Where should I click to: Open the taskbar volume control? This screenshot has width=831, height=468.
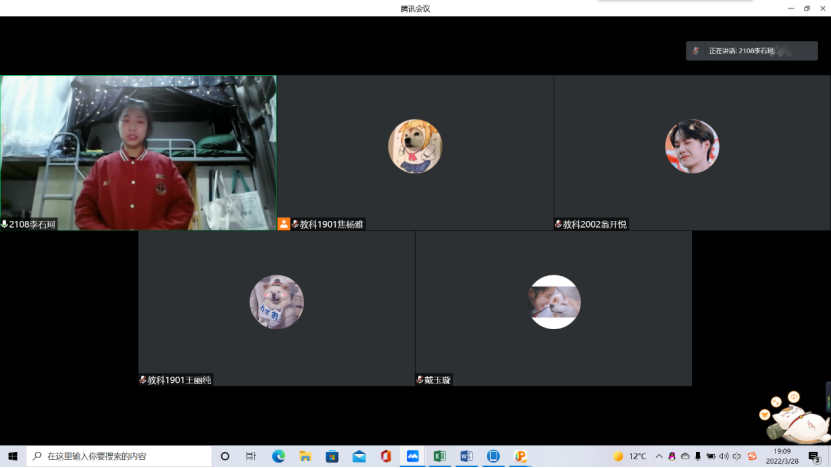coord(723,456)
